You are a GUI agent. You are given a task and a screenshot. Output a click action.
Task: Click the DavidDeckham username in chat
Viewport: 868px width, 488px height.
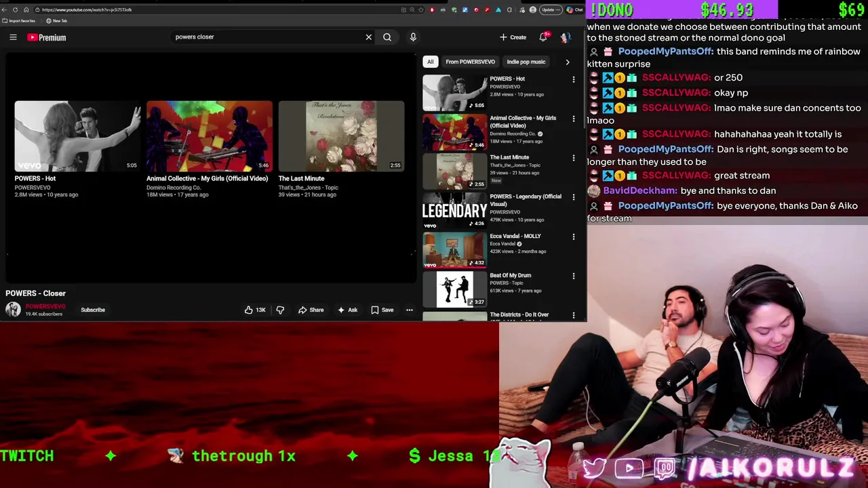[639, 191]
